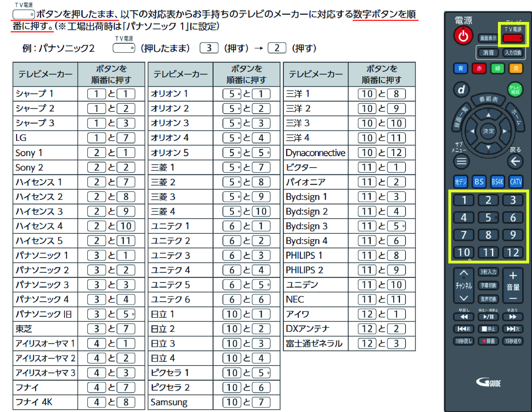This screenshot has height=412, width=532.
Task: Select the BS button beside 地デジ
Action: click(x=479, y=182)
